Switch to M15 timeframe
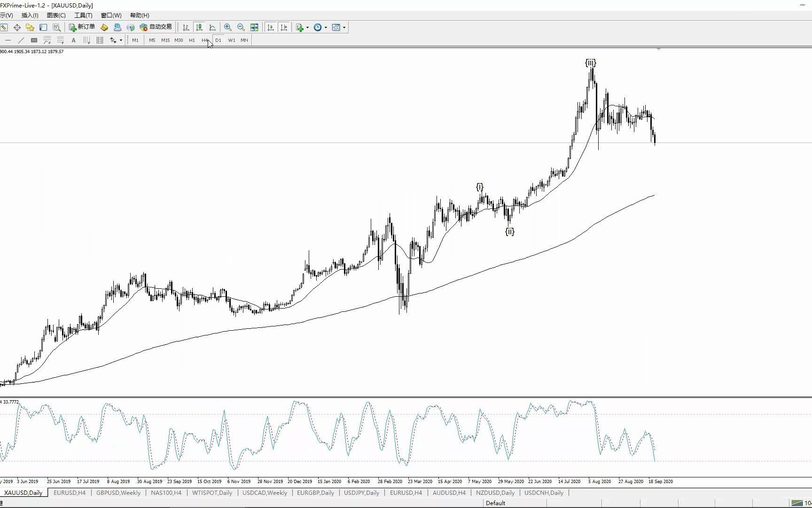Screen dimensions: 812x508 coord(165,40)
